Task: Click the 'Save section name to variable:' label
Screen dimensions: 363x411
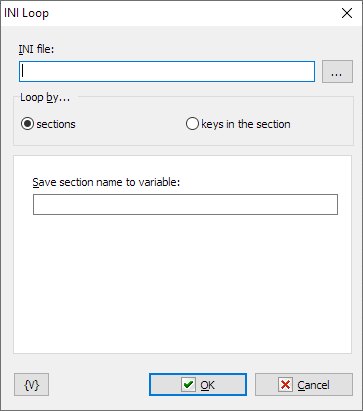Action: tap(106, 182)
